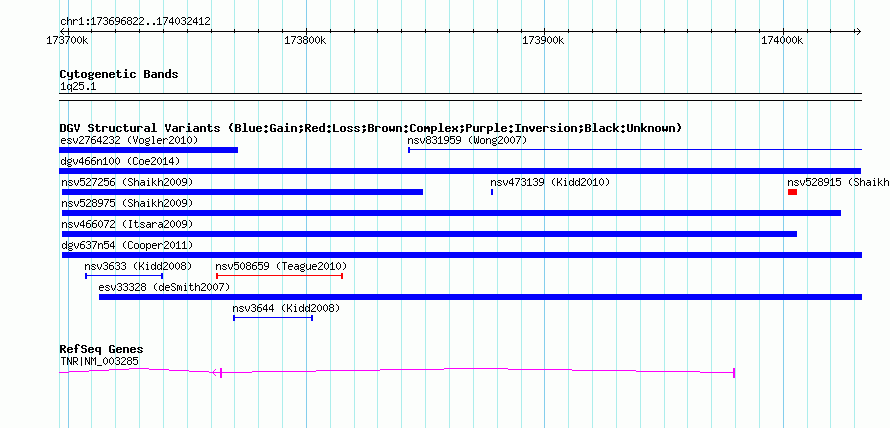The width and height of the screenshot is (890, 428).
Task: Select the nsv831959 (Wong2007) thin blue variant line
Action: point(635,150)
